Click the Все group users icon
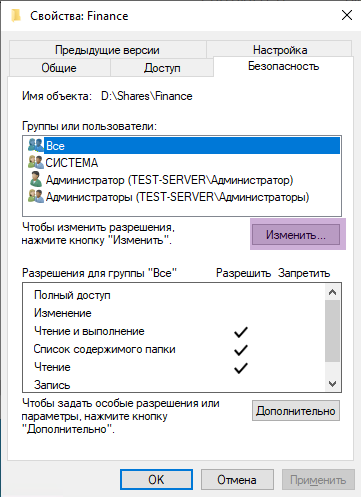 [35, 145]
